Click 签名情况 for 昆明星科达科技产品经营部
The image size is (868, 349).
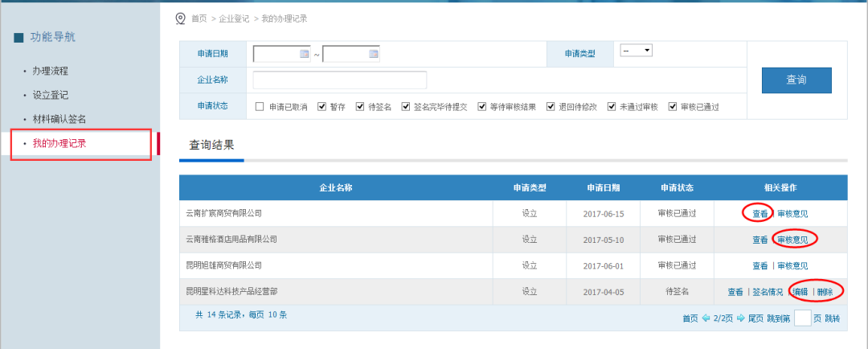[768, 292]
